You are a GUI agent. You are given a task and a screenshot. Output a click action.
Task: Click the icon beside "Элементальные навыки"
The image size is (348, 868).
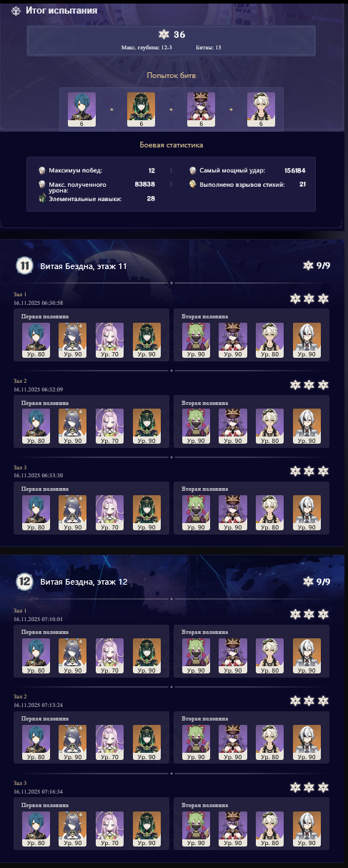pos(42,198)
